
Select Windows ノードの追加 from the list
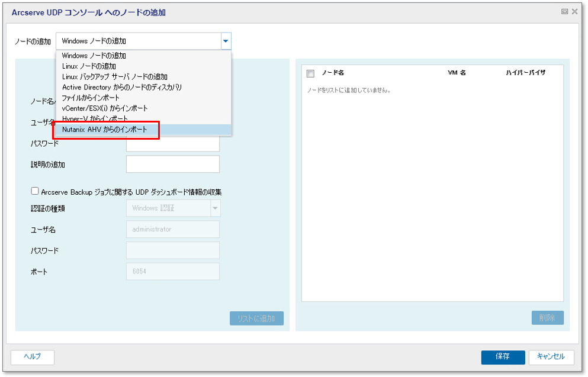pyautogui.click(x=144, y=56)
